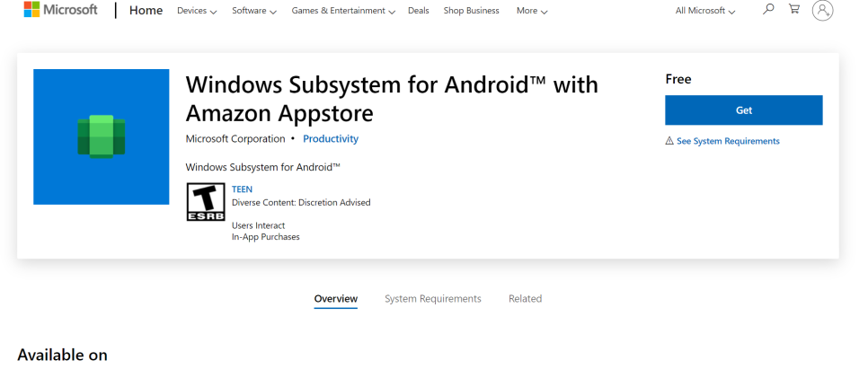
Task: Click the ESRB Teen rating badge
Action: pos(206,202)
